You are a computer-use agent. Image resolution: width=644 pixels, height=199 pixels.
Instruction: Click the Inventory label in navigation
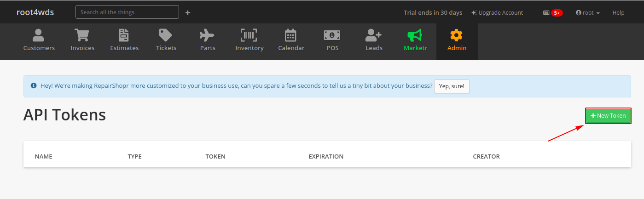click(x=249, y=48)
